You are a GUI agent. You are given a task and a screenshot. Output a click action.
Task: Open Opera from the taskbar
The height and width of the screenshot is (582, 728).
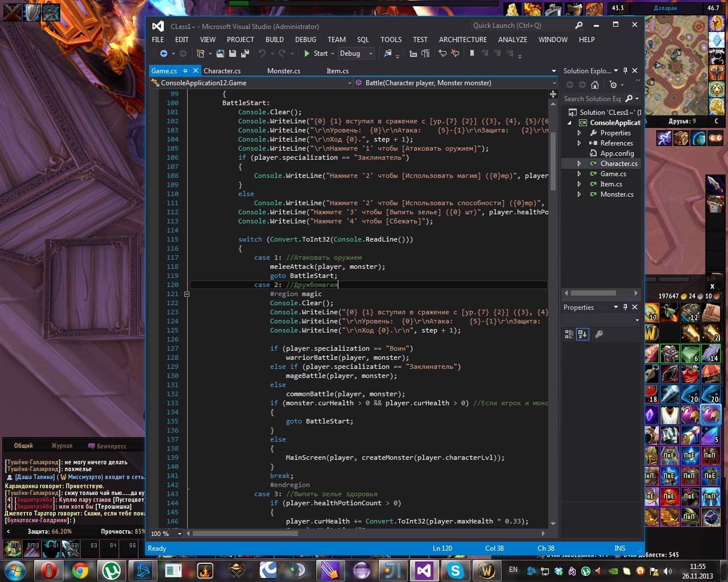click(x=49, y=570)
